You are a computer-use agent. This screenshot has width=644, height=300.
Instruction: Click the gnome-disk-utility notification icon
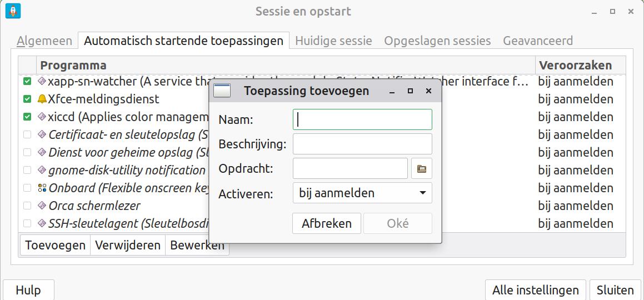pyautogui.click(x=42, y=170)
